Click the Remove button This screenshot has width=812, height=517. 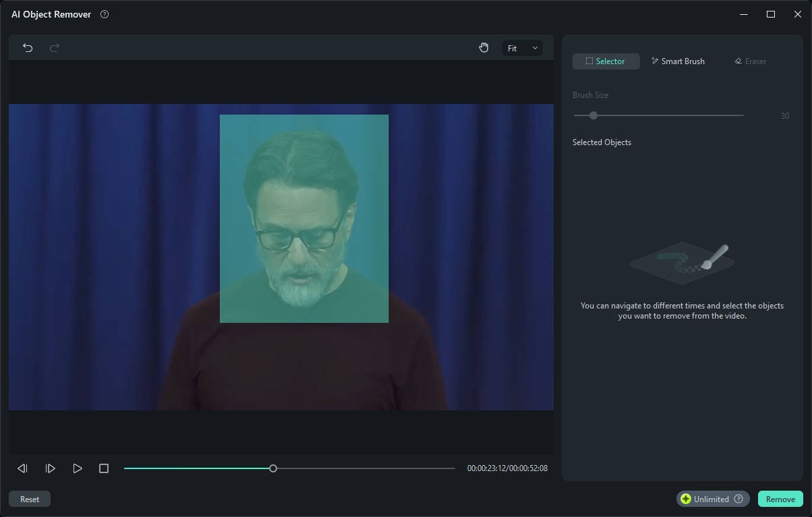click(780, 499)
